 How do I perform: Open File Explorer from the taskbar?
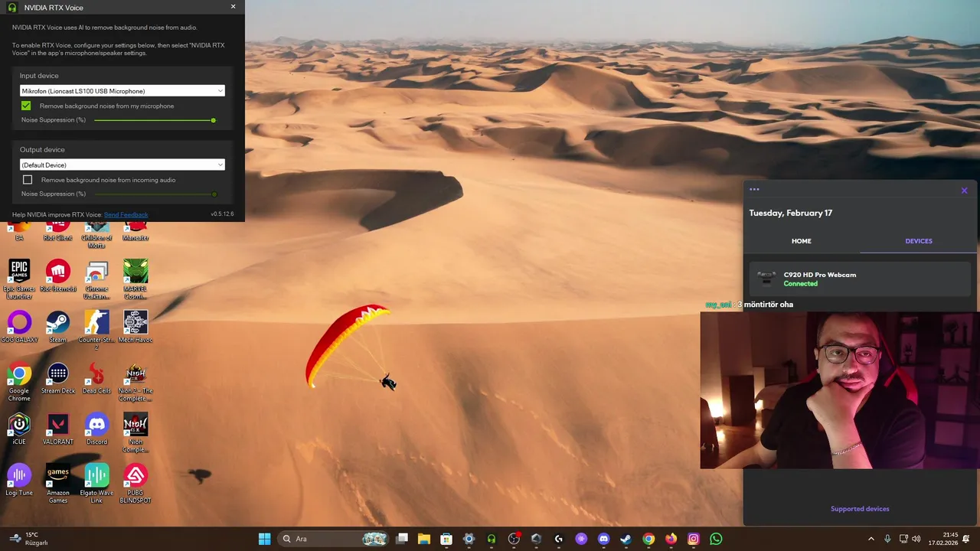(424, 539)
